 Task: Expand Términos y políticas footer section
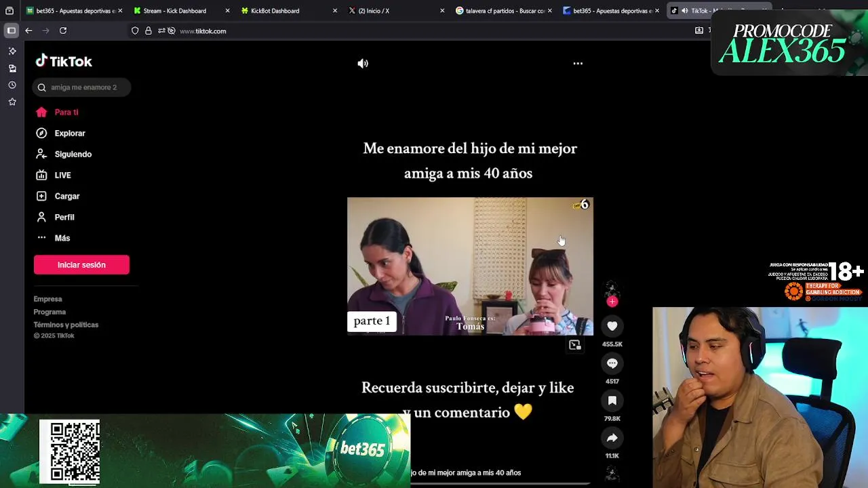click(x=66, y=325)
